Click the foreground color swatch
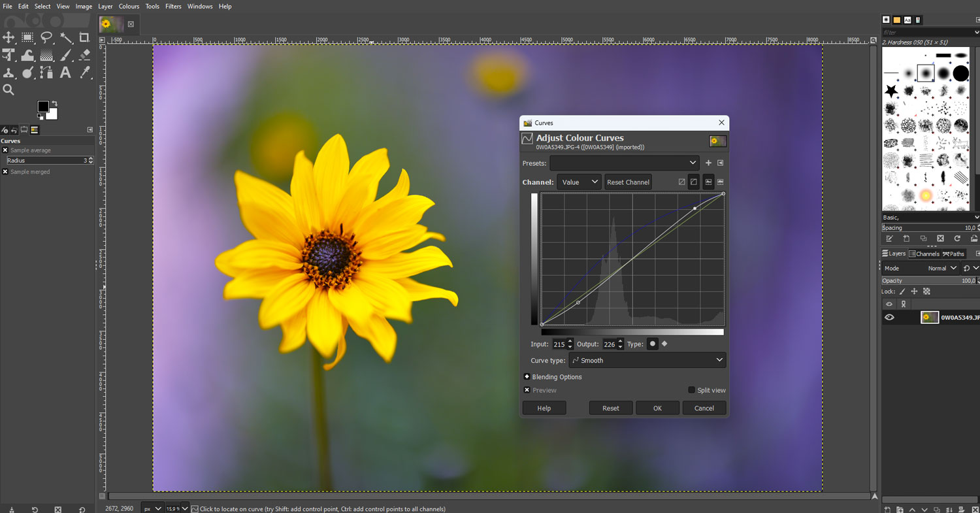This screenshot has width=980, height=513. coord(44,105)
